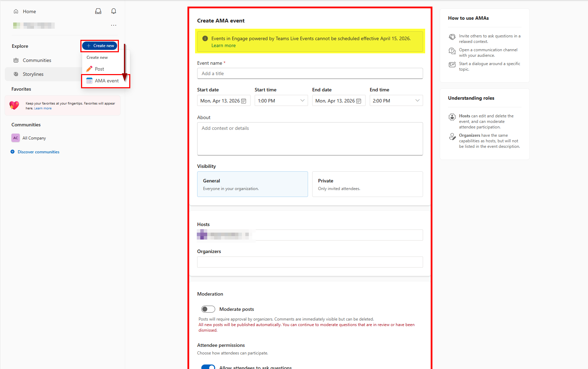588x369 pixels.
Task: Open the Start date calendar picker icon
Action: click(x=244, y=101)
